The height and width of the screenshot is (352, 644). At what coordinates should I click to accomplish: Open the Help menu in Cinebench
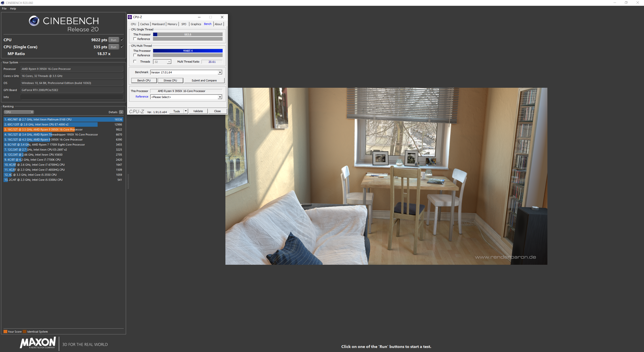tap(13, 9)
